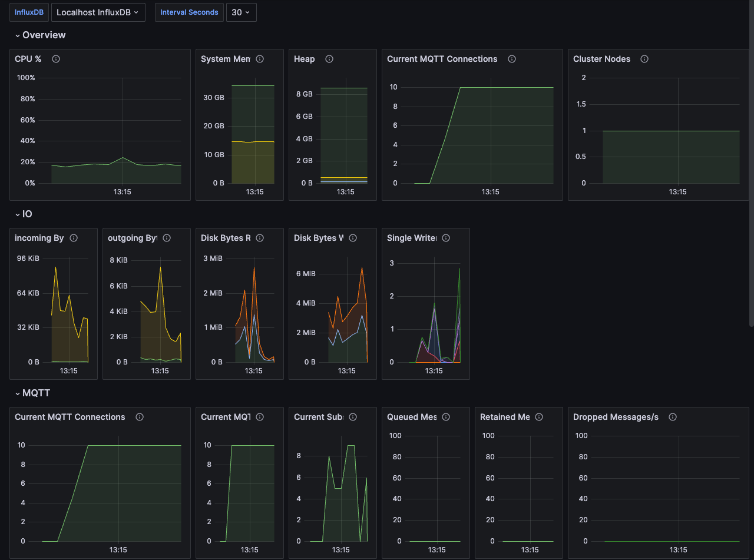Screen dimensions: 754x560
Task: Click Single Writer panel info icon
Action: pos(446,238)
